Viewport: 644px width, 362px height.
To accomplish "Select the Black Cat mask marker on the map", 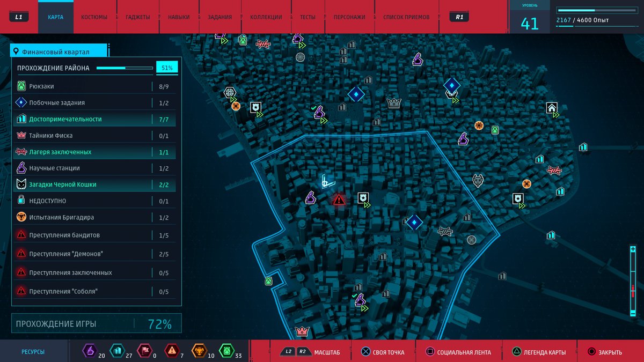I will coord(478,181).
